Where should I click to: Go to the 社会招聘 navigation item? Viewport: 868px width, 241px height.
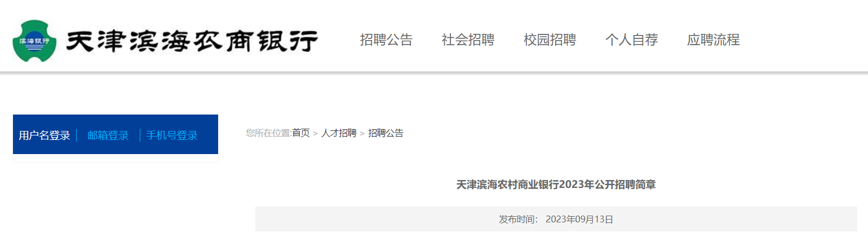click(x=468, y=40)
